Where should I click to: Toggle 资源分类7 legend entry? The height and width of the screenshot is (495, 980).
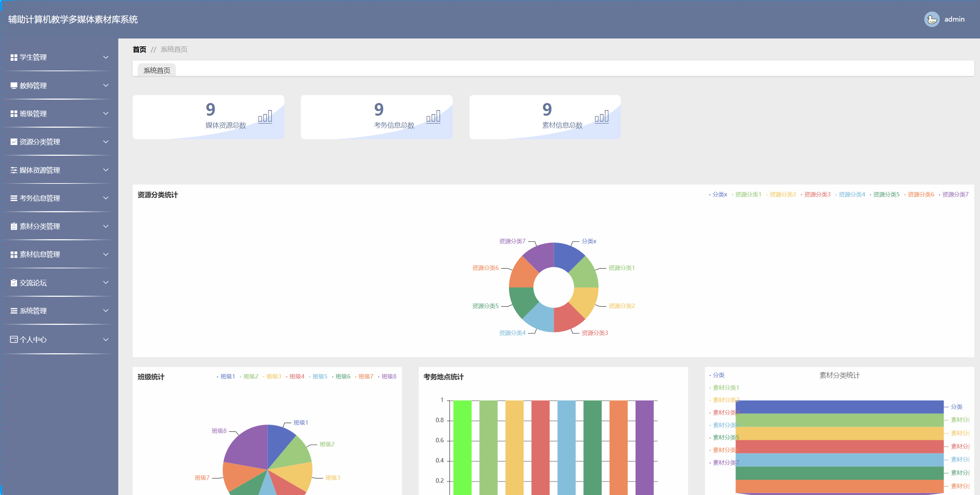coord(954,195)
